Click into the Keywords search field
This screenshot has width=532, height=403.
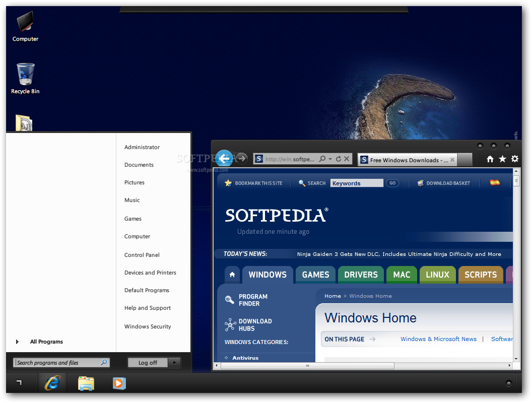tap(357, 183)
